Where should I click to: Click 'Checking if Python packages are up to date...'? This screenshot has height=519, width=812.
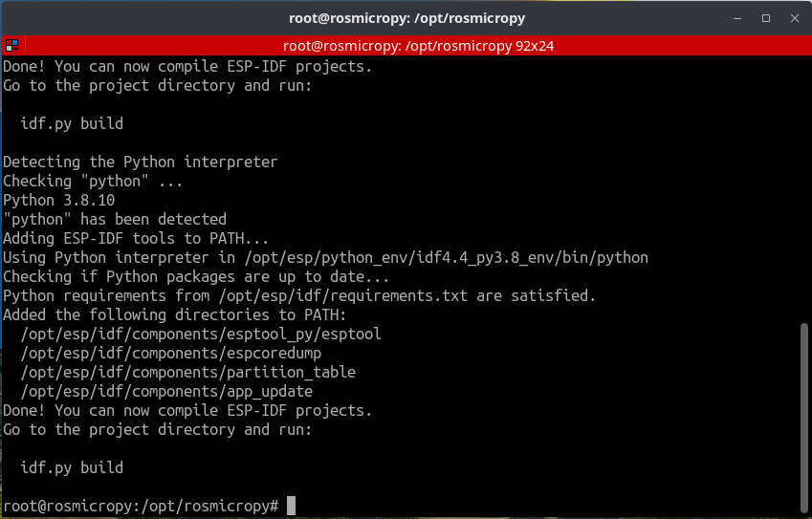click(x=196, y=276)
